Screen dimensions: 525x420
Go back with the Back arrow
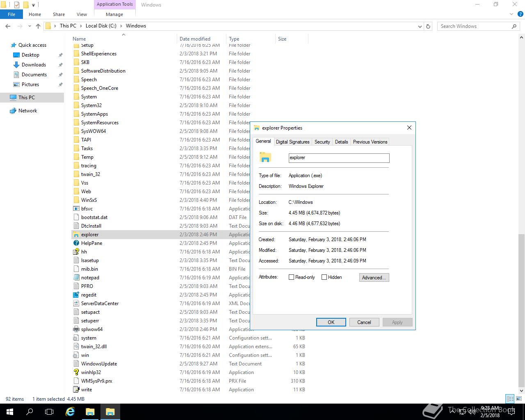[x=8, y=26]
